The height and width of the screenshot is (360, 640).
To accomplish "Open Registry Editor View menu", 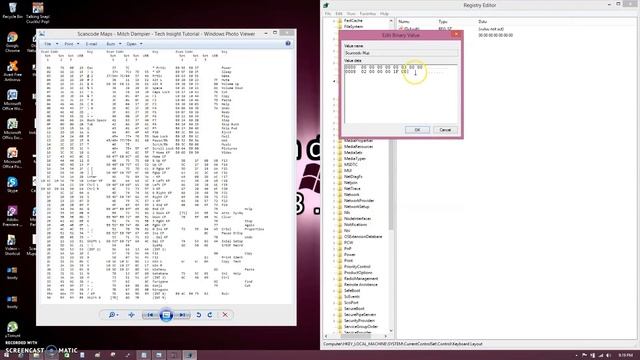I will click(x=351, y=13).
